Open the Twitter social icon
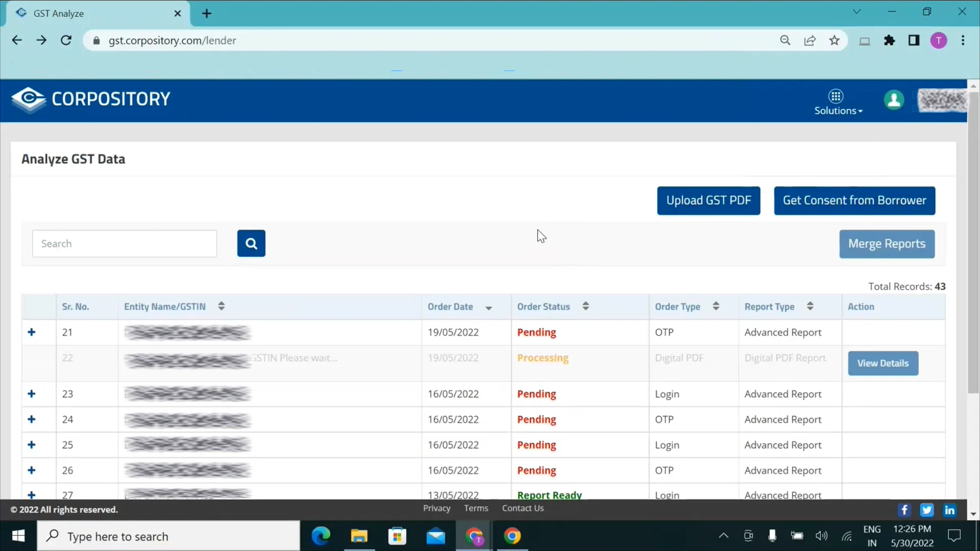 (x=927, y=510)
